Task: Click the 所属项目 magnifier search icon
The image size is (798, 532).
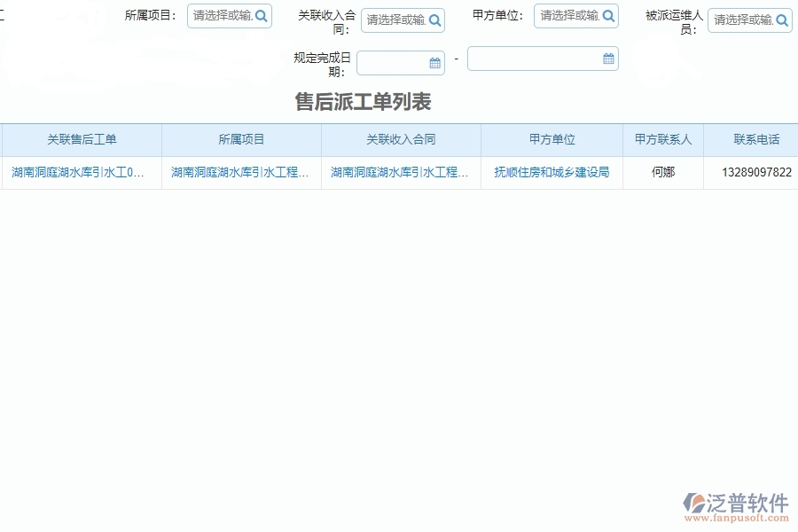Action: (x=262, y=15)
